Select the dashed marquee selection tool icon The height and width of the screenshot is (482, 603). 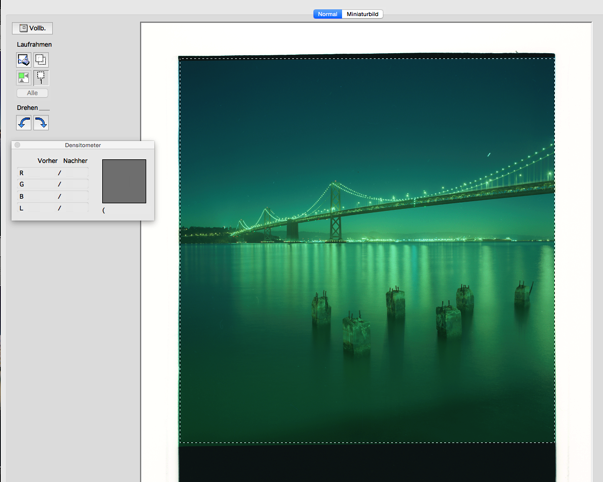click(41, 77)
